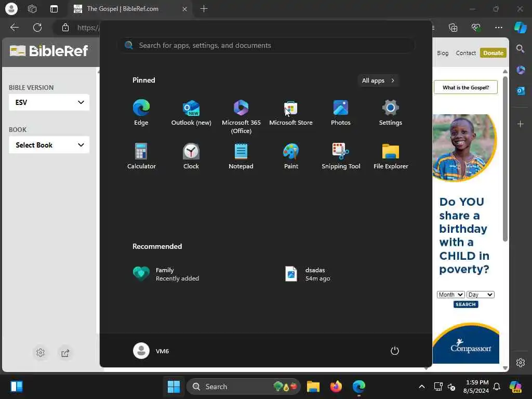Select Day dropdown in Compassion ad

pos(480,295)
